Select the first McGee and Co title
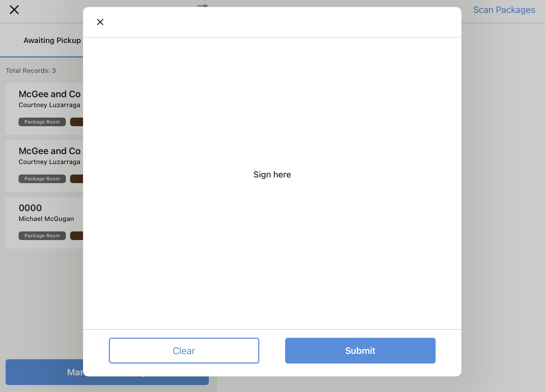Image resolution: width=545 pixels, height=392 pixels. pos(50,94)
